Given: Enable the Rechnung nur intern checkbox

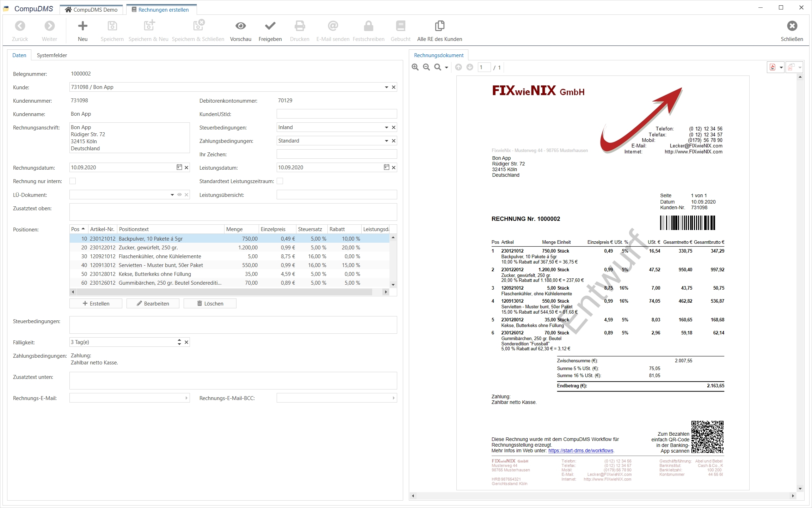Looking at the screenshot, I should 73,181.
